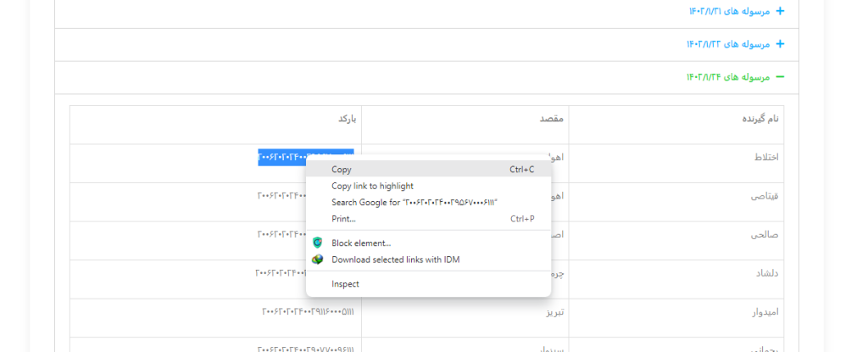
Task: Open Inspect from the context menu
Action: coord(345,284)
